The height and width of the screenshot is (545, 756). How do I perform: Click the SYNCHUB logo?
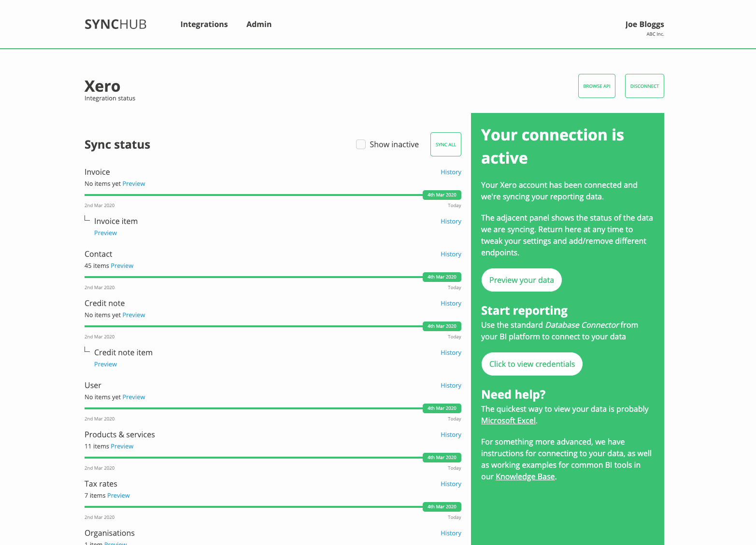click(115, 24)
